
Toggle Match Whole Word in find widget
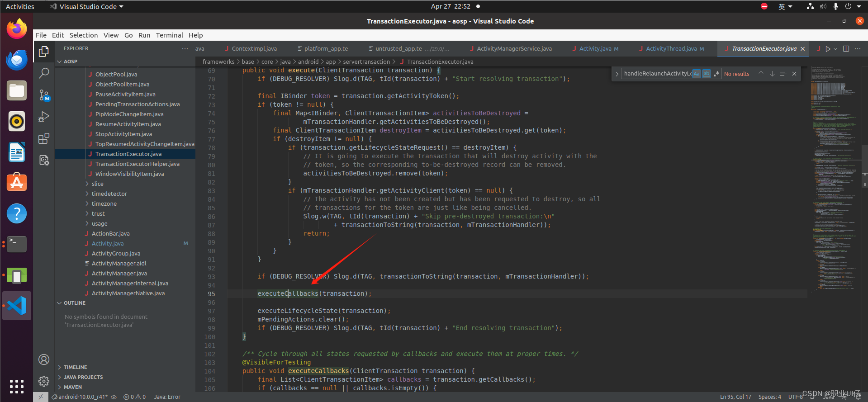tap(706, 74)
